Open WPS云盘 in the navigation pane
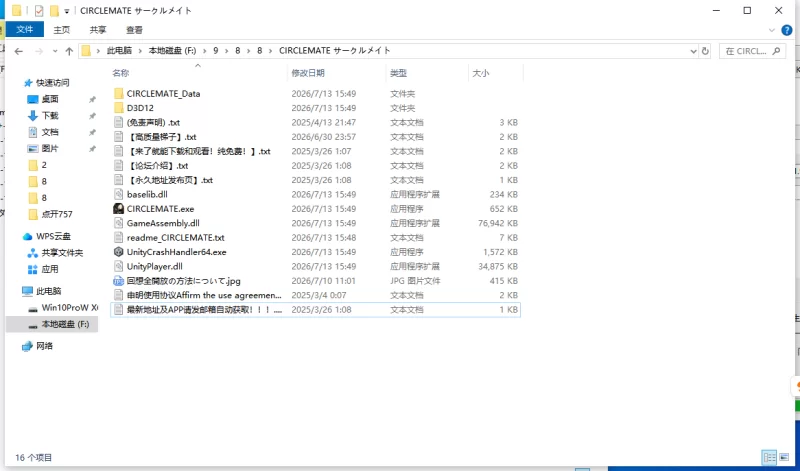 point(53,236)
